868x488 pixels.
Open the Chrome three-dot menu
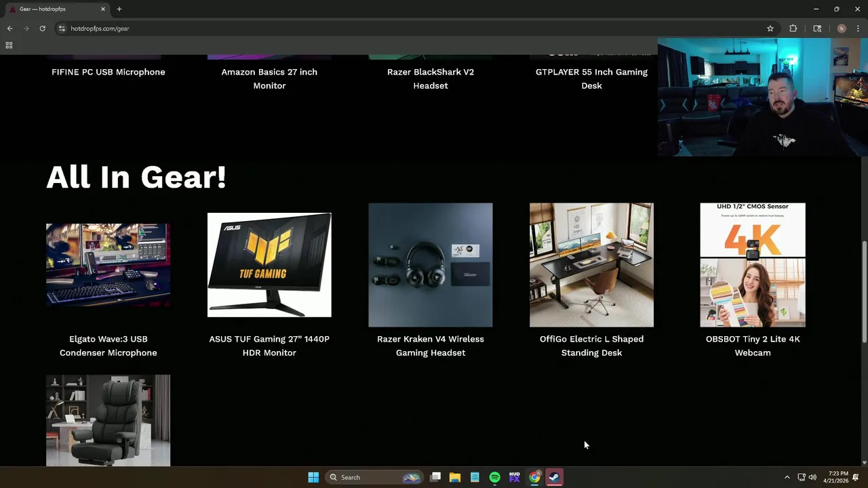858,28
